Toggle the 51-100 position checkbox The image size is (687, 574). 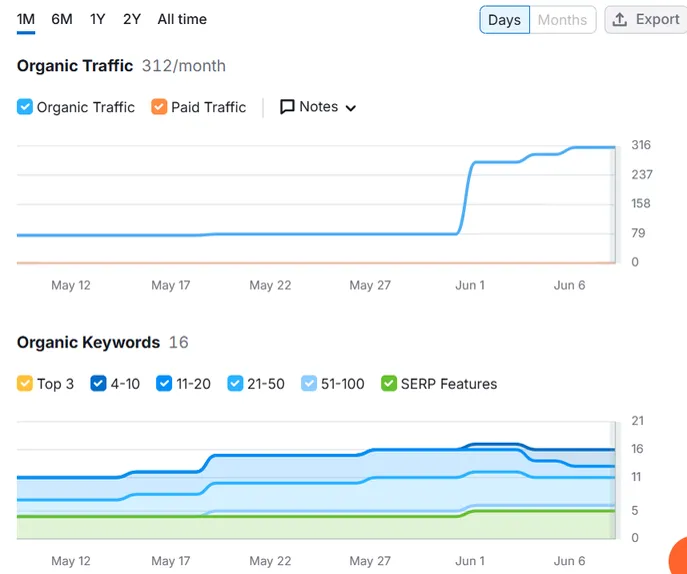(x=309, y=383)
